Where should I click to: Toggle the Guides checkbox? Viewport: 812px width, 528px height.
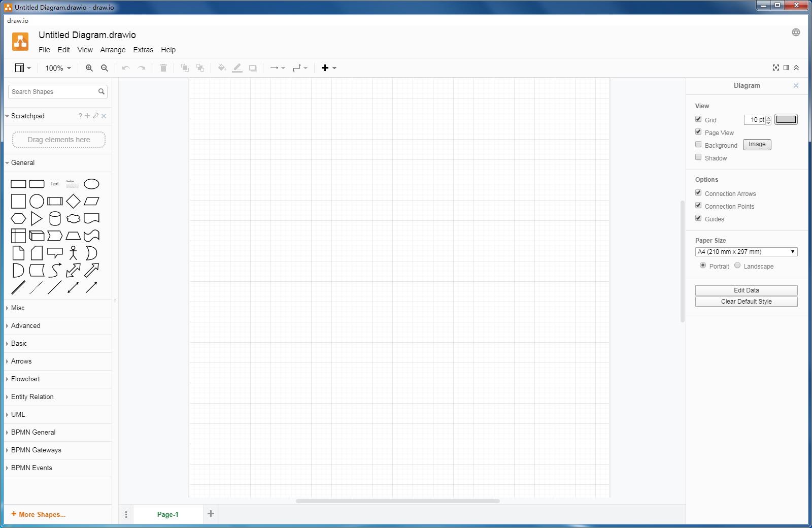(698, 218)
